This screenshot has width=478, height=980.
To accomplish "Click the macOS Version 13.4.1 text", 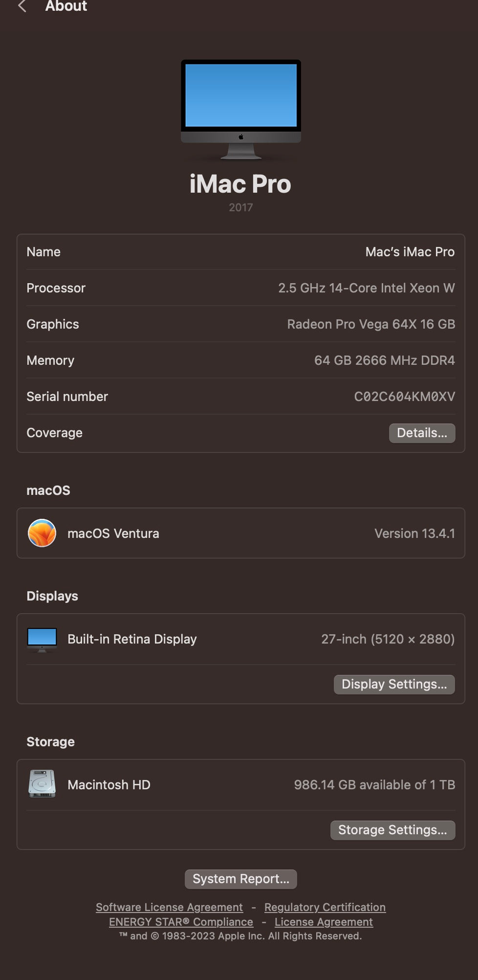I will tap(414, 534).
